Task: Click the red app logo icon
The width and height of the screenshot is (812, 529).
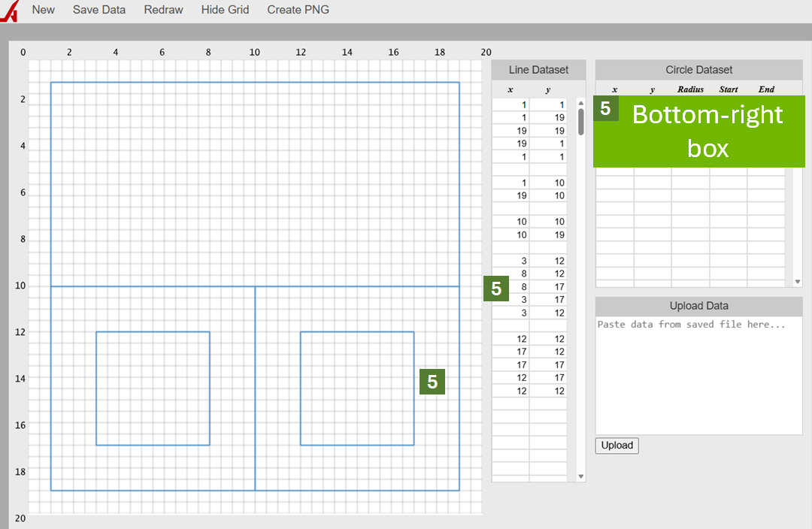Action: tap(9, 11)
